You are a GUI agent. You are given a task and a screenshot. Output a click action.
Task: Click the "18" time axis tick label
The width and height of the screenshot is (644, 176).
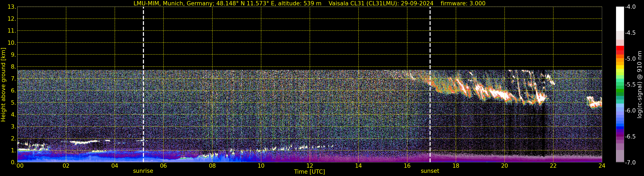(456, 166)
